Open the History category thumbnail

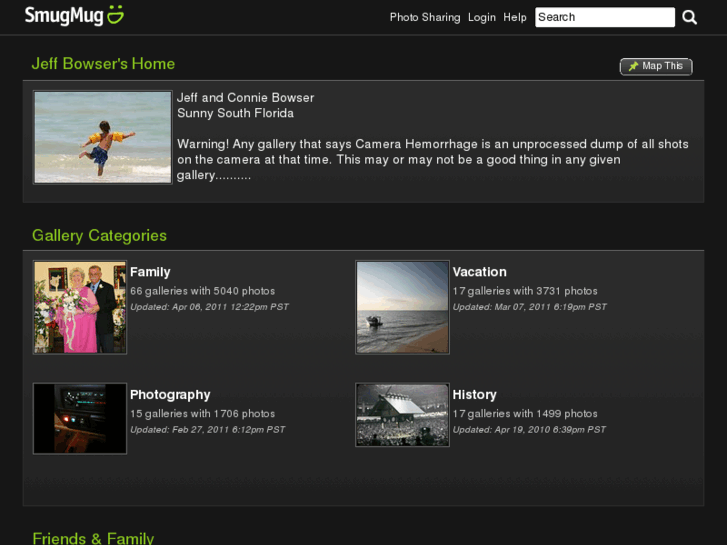tap(402, 415)
